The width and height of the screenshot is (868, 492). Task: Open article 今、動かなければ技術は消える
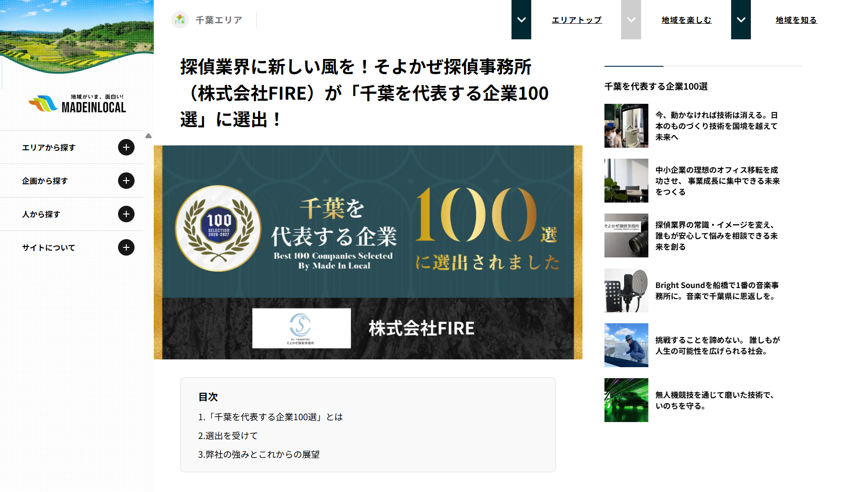pos(717,126)
